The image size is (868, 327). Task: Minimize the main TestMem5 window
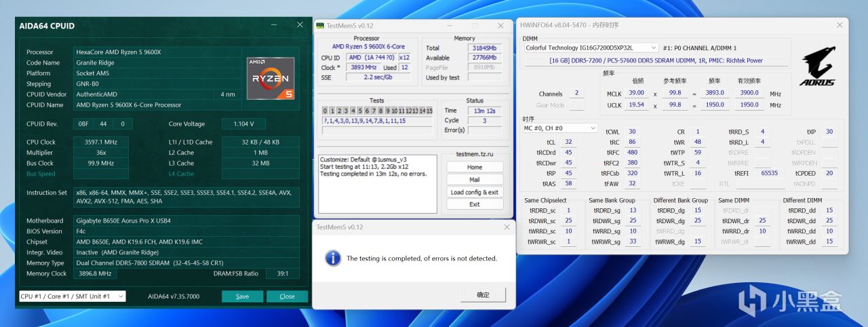tap(450, 26)
